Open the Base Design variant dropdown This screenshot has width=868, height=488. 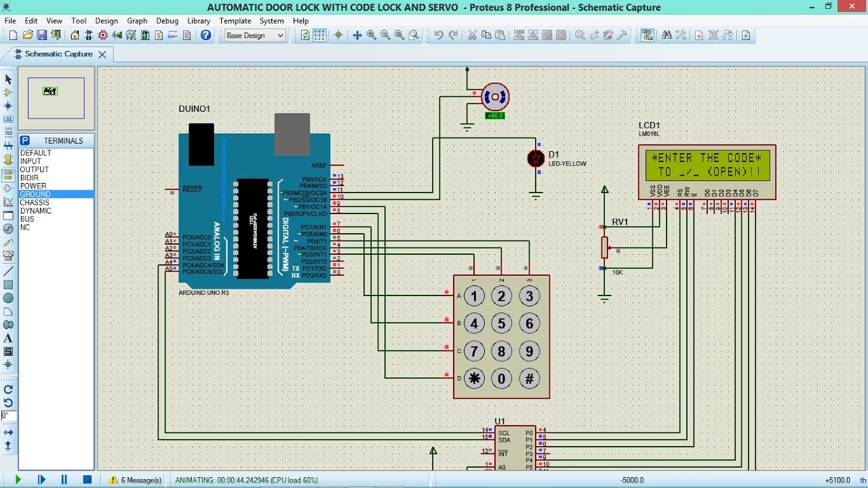255,35
